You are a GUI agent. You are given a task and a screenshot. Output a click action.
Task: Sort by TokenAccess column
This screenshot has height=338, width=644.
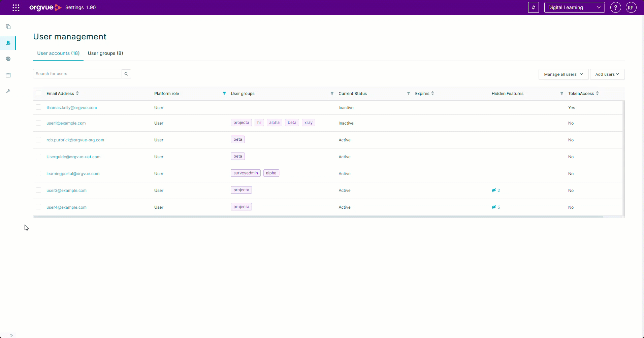(x=598, y=93)
